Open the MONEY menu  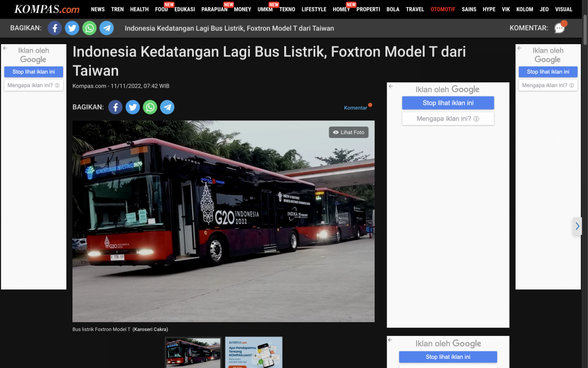point(243,9)
